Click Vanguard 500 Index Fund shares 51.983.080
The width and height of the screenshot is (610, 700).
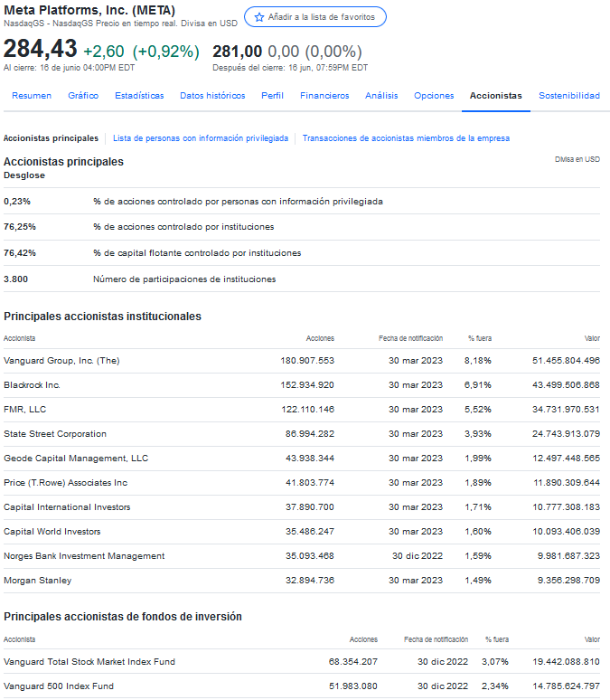pos(353,686)
